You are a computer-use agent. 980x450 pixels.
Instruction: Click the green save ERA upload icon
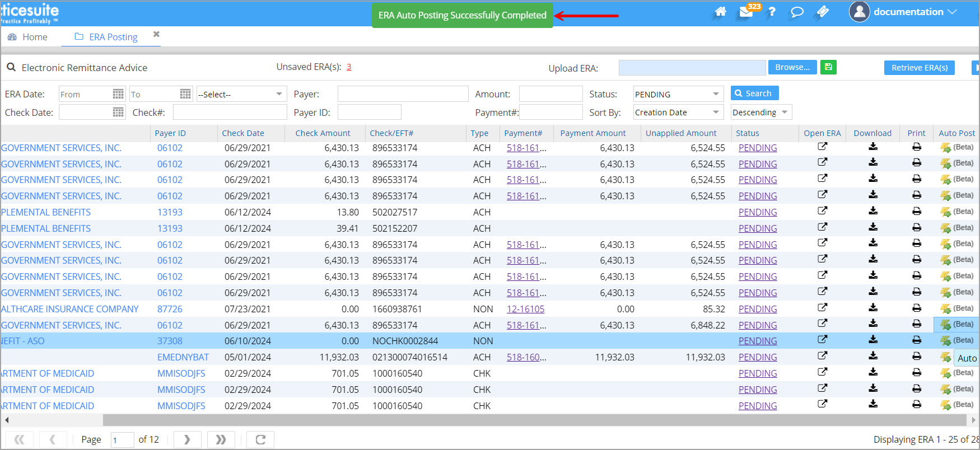(x=828, y=67)
